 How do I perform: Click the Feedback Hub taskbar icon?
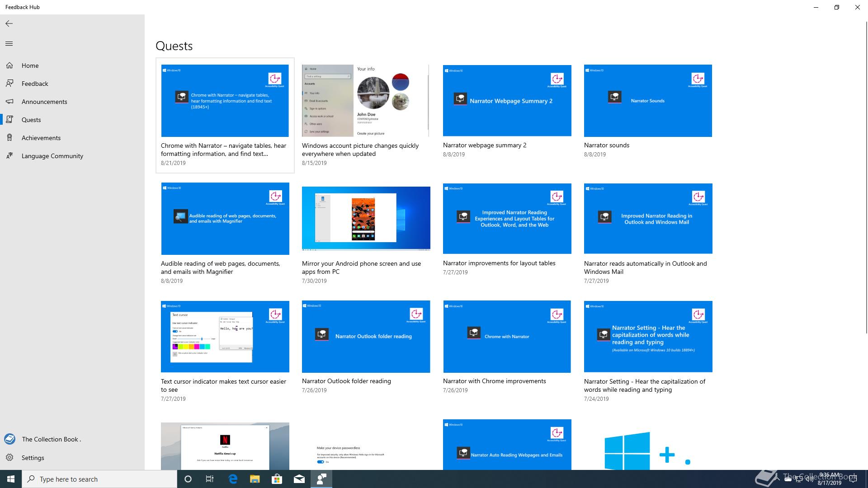pyautogui.click(x=321, y=479)
